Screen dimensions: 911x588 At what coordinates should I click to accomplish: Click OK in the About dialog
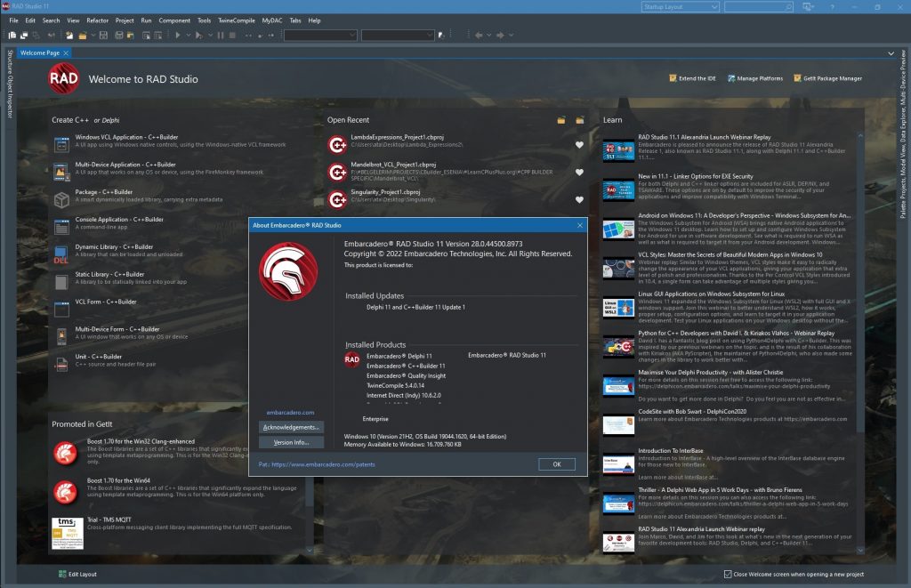(557, 464)
